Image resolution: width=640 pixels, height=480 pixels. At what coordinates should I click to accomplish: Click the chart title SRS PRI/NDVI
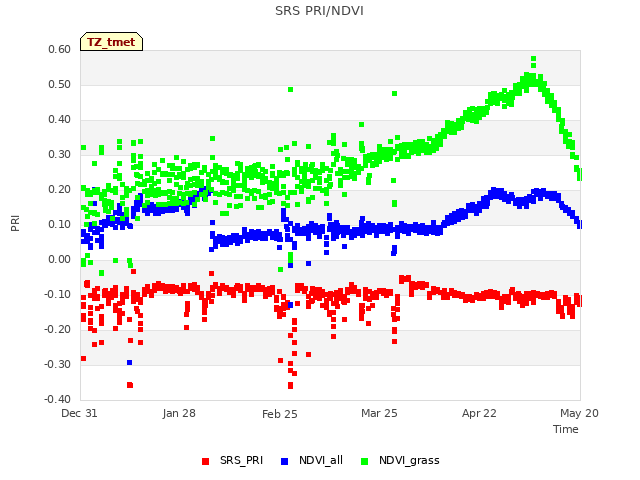319,11
